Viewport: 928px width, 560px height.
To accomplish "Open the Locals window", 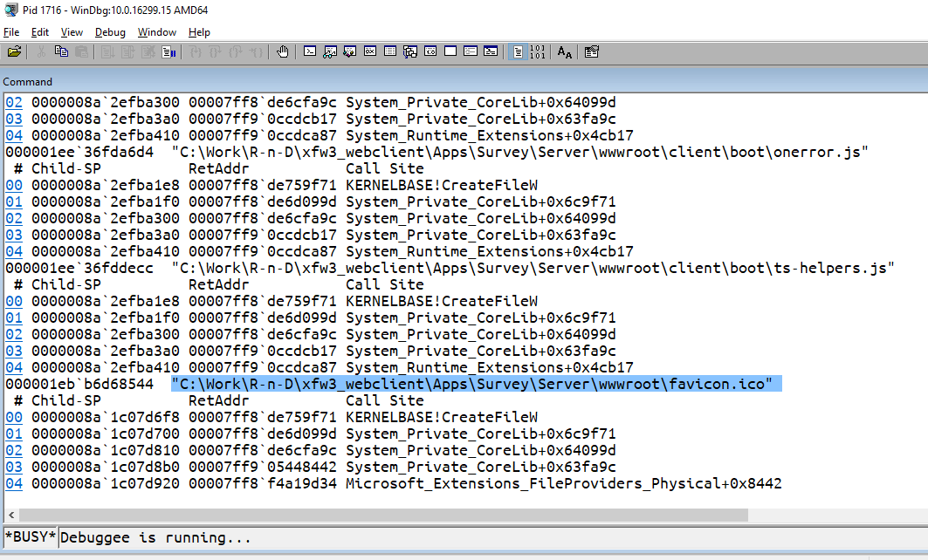I will (349, 51).
